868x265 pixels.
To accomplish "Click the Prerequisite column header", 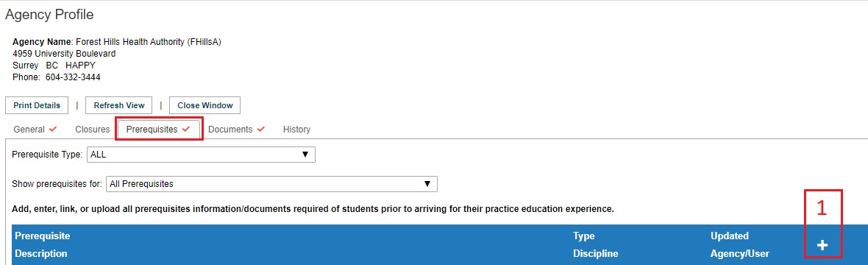I will click(x=43, y=236).
